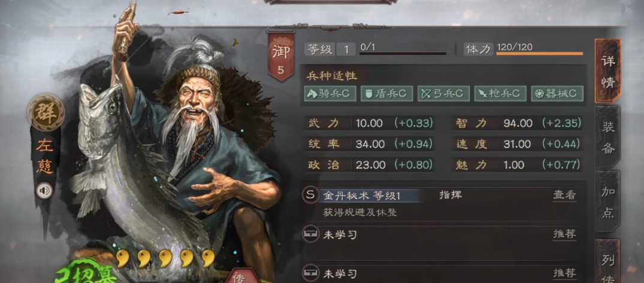Select the 骑兵C cavalry aptitude icon
Viewport: 644px width, 283px height.
pyautogui.click(x=330, y=93)
